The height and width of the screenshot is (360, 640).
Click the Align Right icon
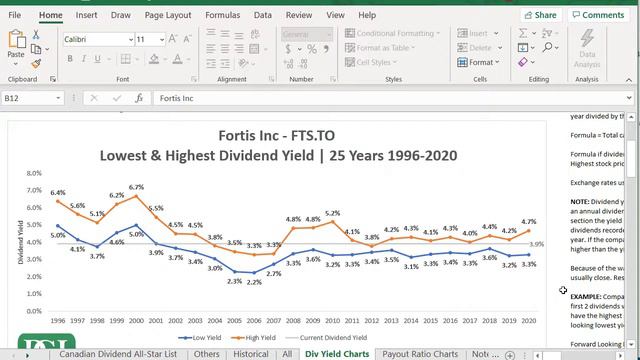(x=239, y=49)
